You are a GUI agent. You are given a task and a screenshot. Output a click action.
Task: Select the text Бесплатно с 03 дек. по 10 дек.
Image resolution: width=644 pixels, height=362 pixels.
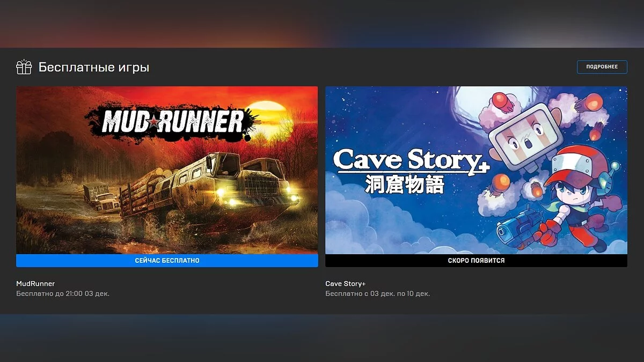click(x=377, y=294)
